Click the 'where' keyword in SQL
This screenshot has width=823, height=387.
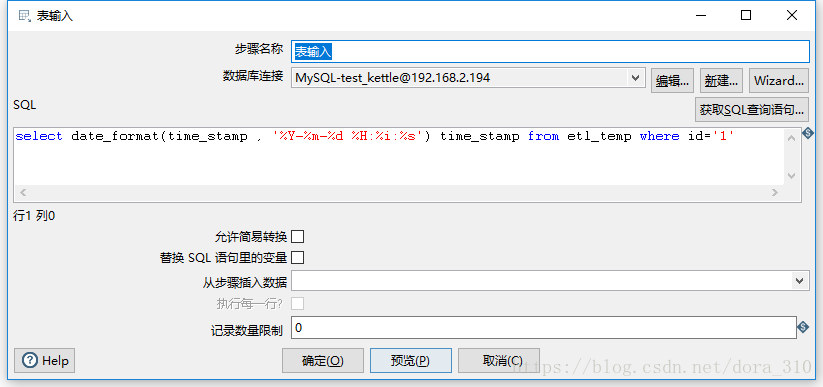(660, 137)
